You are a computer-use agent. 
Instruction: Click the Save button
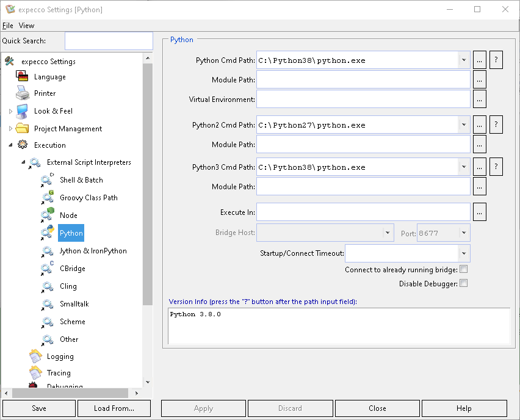pos(38,408)
